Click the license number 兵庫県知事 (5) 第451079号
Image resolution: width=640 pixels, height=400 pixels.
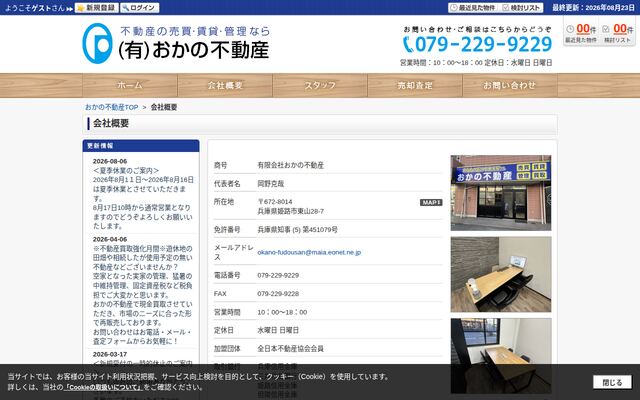[297, 230]
